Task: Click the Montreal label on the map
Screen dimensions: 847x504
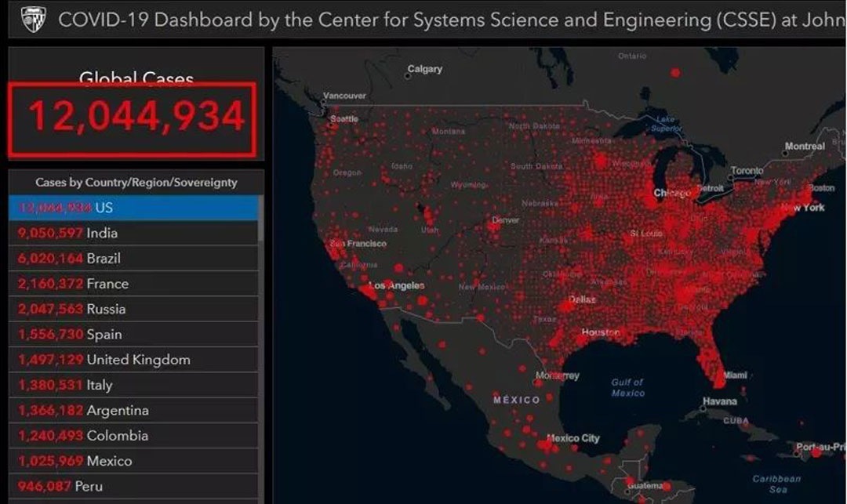Action: [x=805, y=147]
